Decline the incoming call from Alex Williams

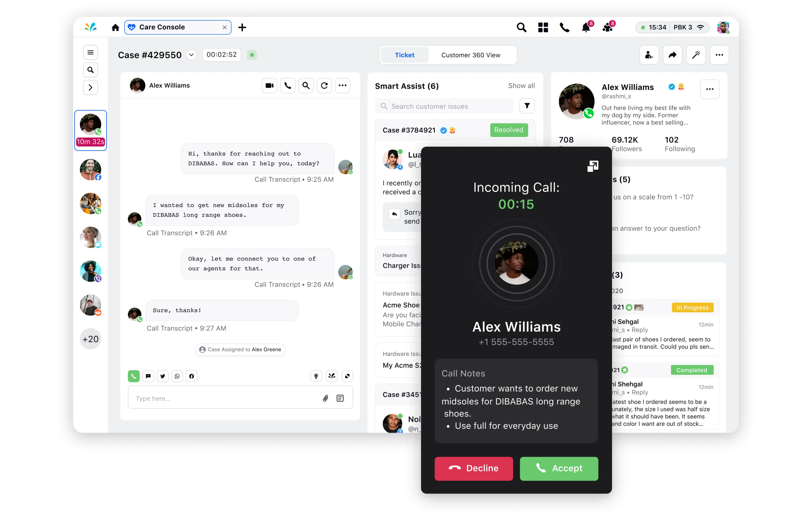[473, 468]
